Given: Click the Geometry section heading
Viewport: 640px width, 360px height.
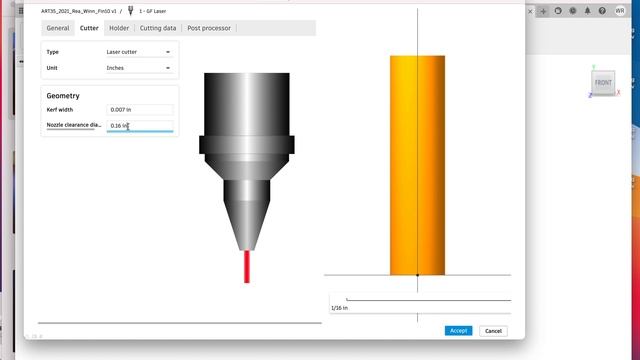Looking at the screenshot, I should 63,96.
